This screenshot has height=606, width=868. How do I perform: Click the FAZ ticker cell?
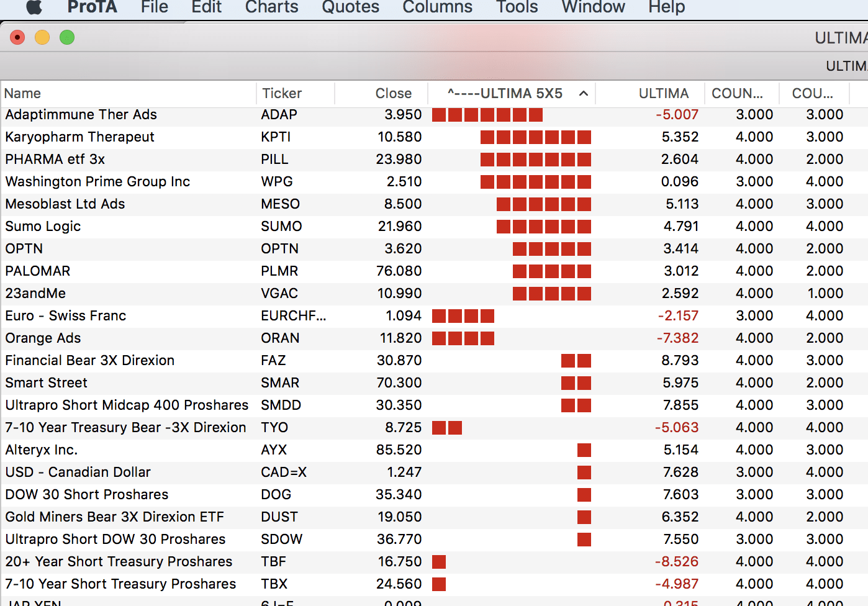(273, 361)
